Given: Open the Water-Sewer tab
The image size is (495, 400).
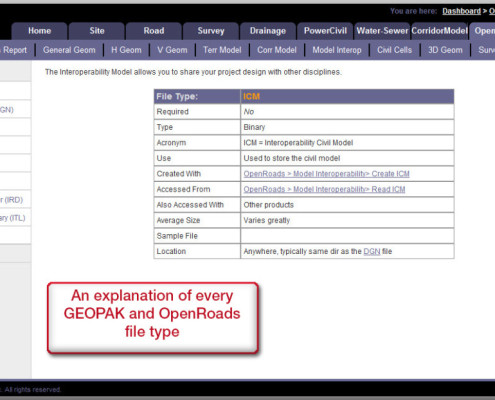Looking at the screenshot, I should [x=382, y=31].
